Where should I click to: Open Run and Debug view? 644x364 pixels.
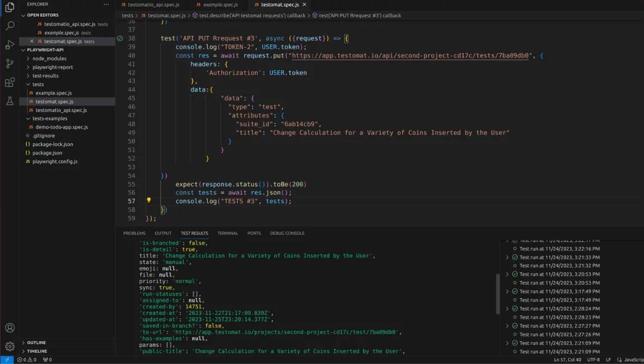[x=10, y=45]
